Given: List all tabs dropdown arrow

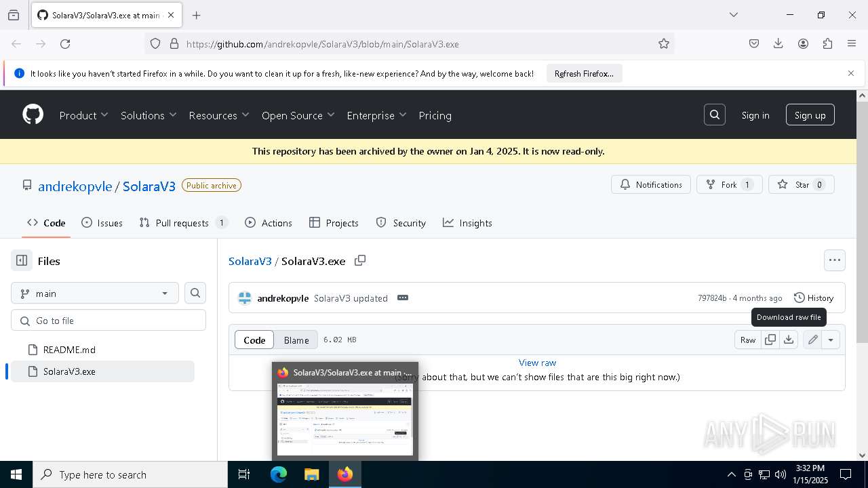Looking at the screenshot, I should tap(733, 15).
